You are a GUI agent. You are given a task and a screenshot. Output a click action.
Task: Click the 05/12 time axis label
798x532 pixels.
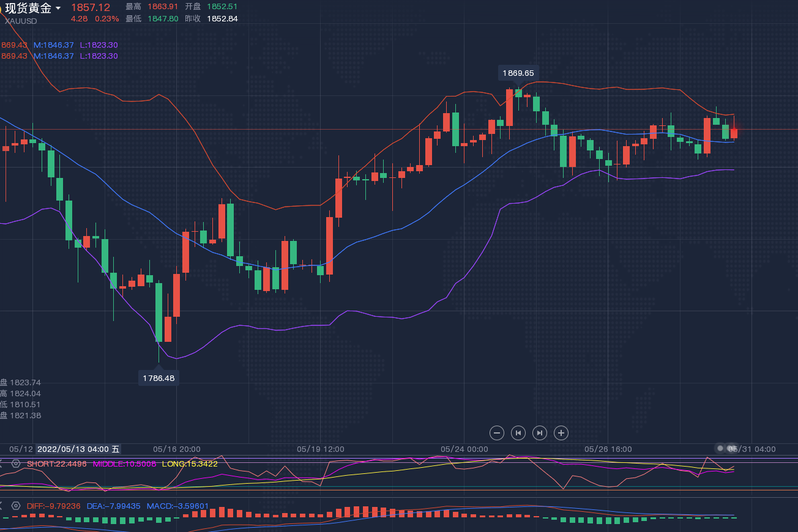coord(20,449)
